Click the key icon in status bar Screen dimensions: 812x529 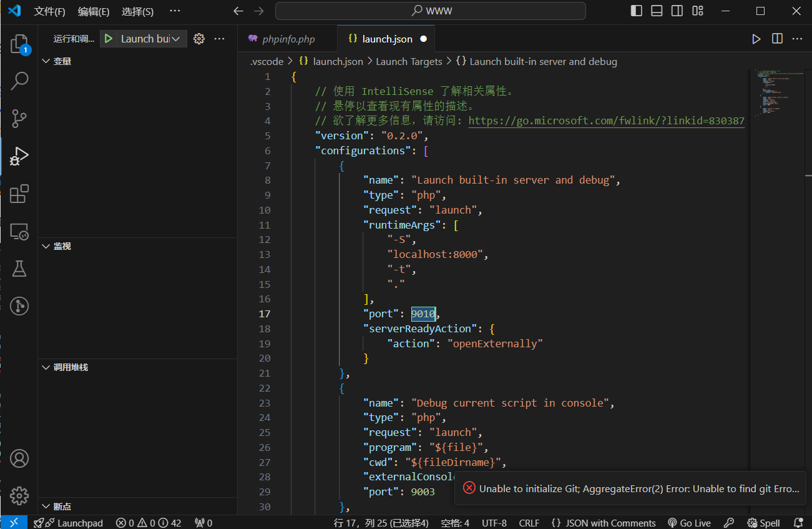728,523
